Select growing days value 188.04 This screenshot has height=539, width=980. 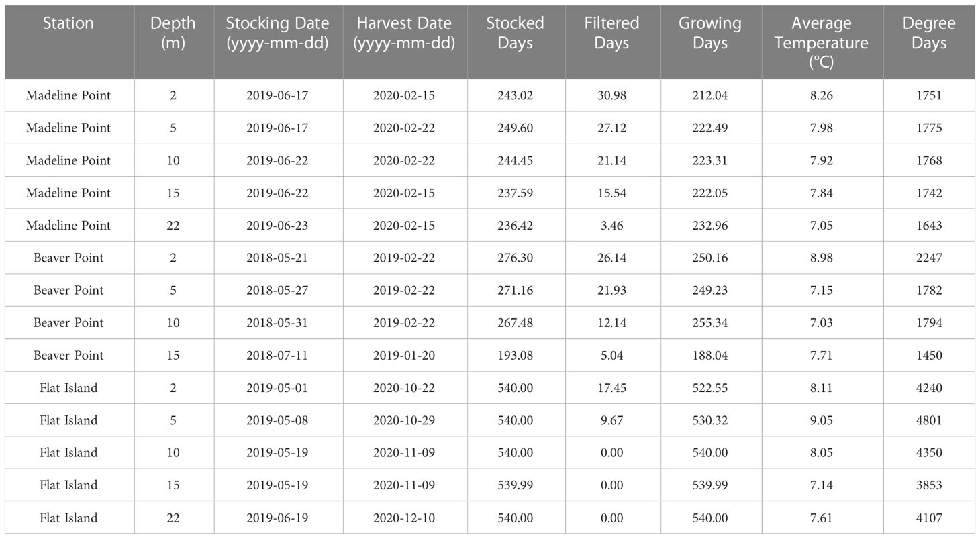(710, 355)
